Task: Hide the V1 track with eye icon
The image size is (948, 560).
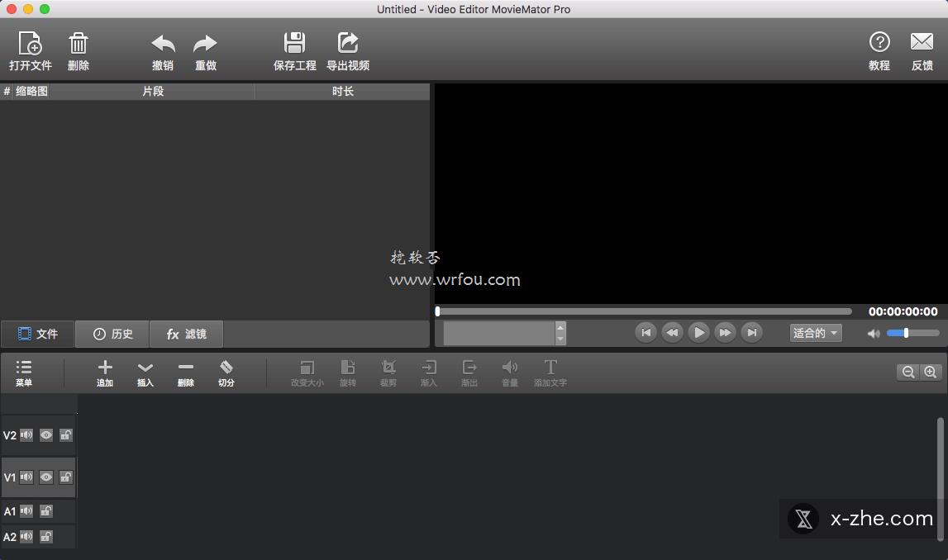Action: coord(46,477)
